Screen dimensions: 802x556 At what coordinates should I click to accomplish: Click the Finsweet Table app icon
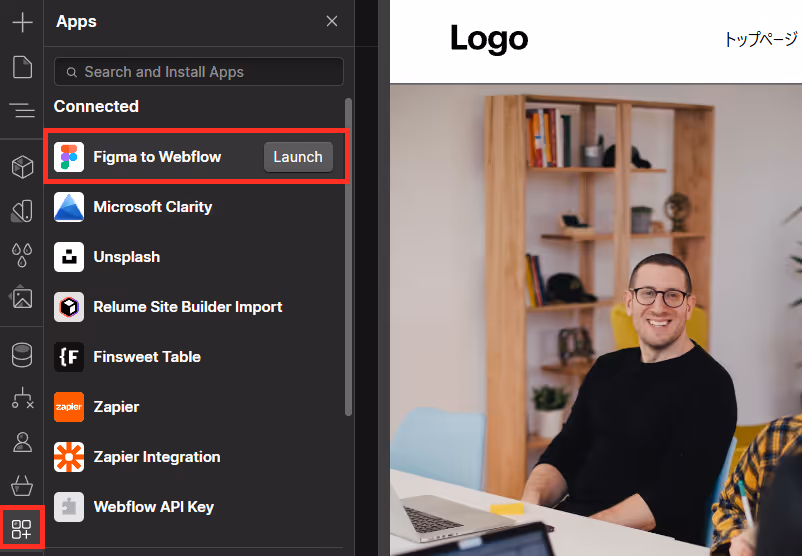[x=69, y=357]
